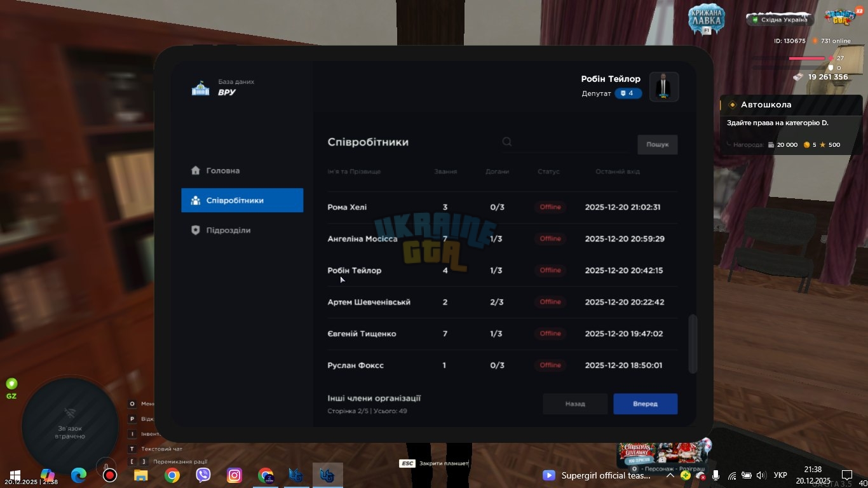This screenshot has height=488, width=868.
Task: Open Google Chrome from the taskbar
Action: click(172, 475)
